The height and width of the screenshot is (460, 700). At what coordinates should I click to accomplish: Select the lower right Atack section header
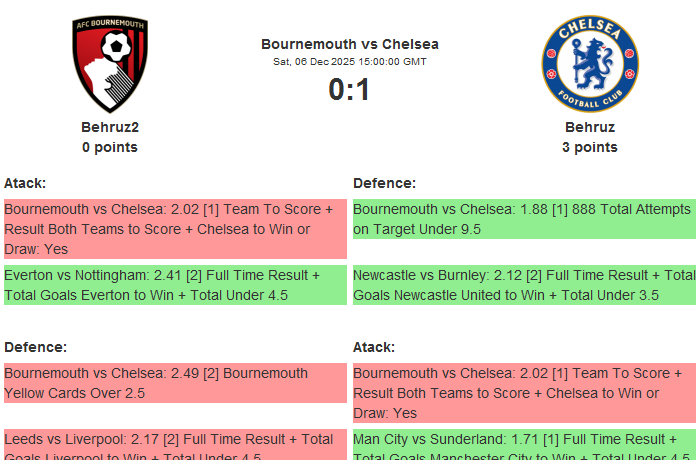pos(374,347)
